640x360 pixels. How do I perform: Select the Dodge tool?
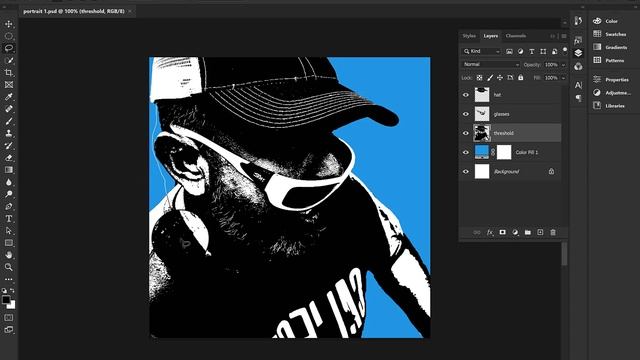[9, 194]
